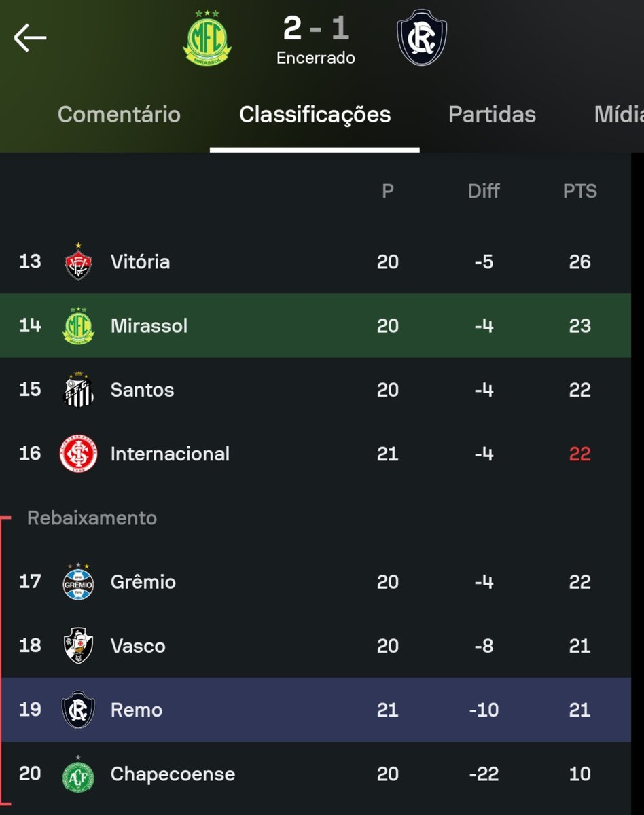
Task: Select Internacional club badge in table
Action: pyautogui.click(x=78, y=454)
